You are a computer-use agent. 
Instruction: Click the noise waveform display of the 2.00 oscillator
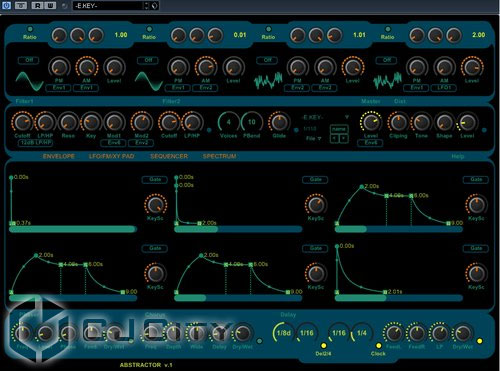[x=387, y=81]
